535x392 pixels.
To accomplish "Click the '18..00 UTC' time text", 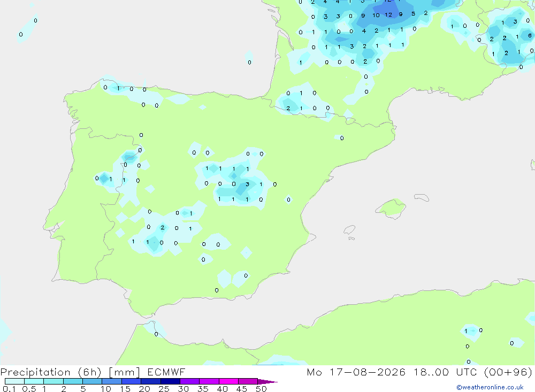I will pyautogui.click(x=445, y=372).
